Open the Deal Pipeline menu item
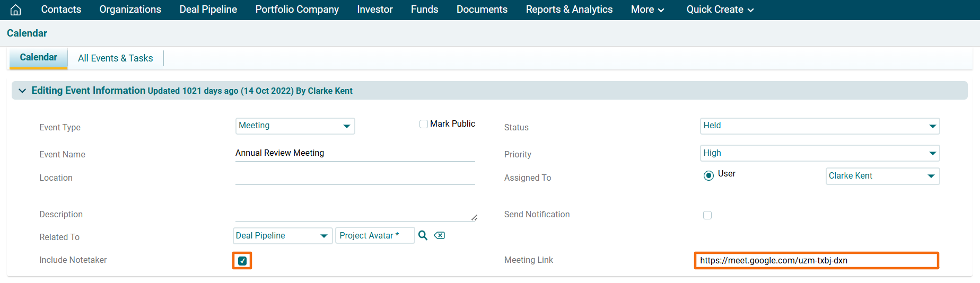This screenshot has height=283, width=980. 208,10
